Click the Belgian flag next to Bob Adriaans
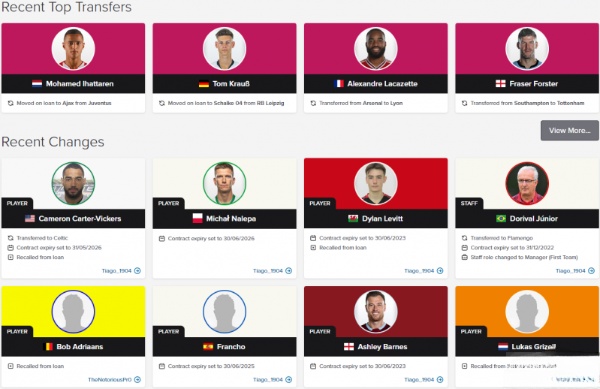The image size is (600, 389). pyautogui.click(x=49, y=347)
